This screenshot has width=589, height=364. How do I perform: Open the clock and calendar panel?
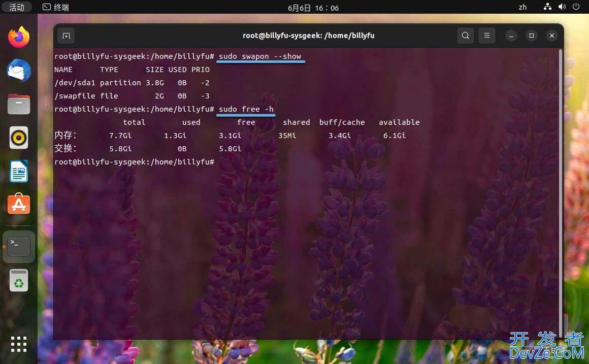point(313,8)
